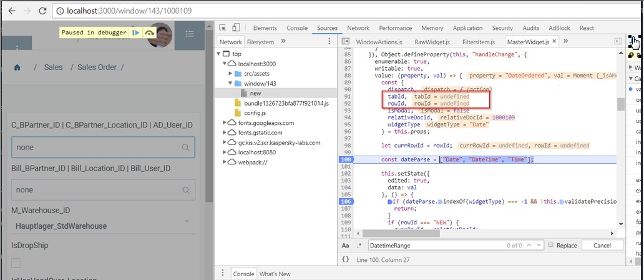Hide the debugger sidebar toggle icon
The height and width of the screenshot is (280, 644).
(x=618, y=41)
